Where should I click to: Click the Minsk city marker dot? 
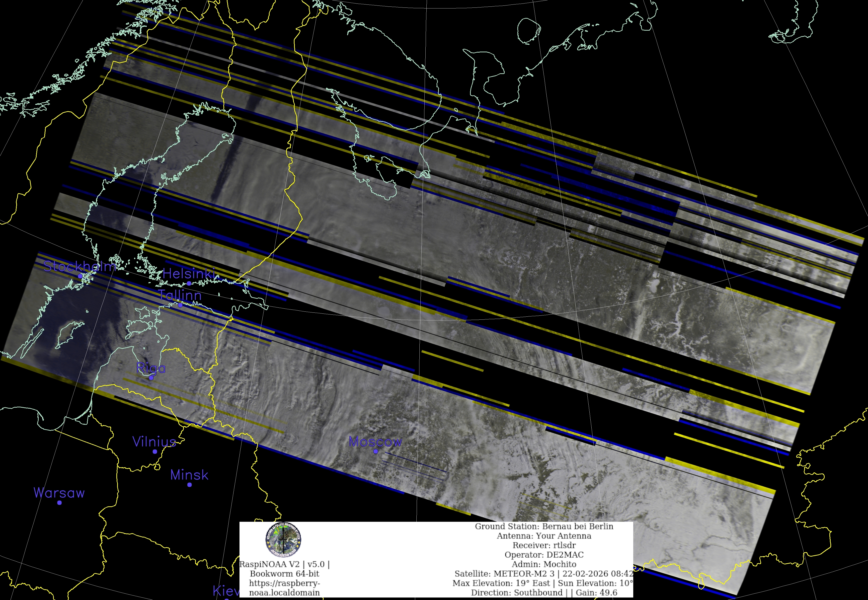coord(189,485)
